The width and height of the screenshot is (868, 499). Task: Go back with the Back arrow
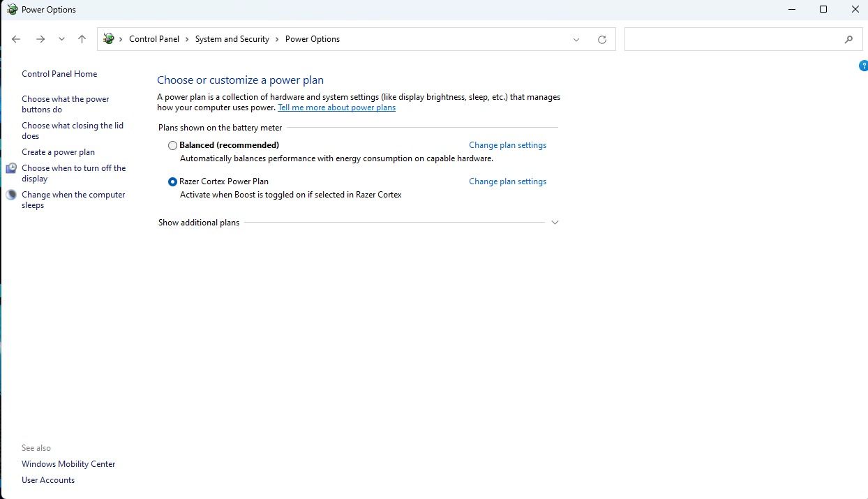(x=16, y=39)
